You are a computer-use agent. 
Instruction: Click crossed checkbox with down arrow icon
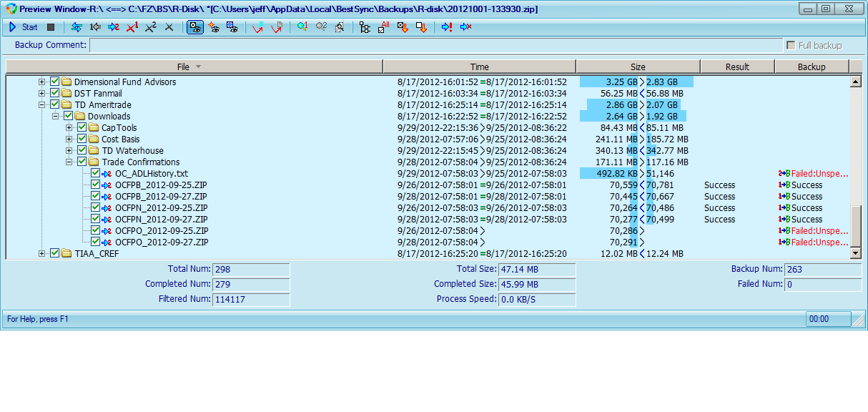click(x=403, y=27)
